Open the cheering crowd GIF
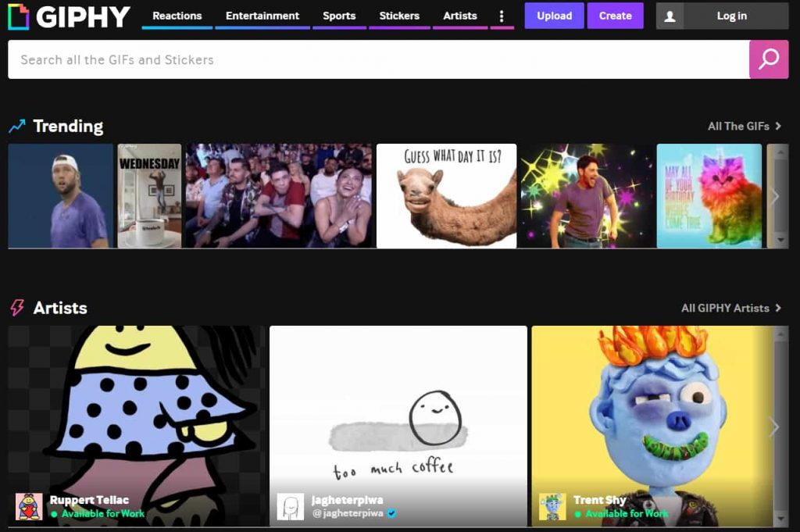 279,196
